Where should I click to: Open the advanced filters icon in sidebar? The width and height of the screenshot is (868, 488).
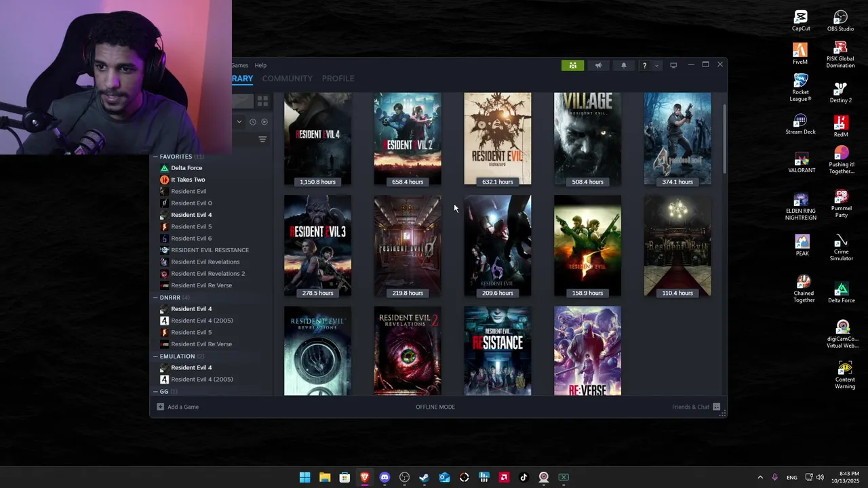[262, 139]
